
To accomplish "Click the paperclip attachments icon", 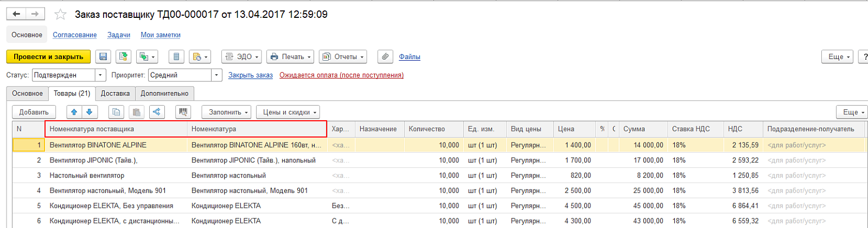I will 385,56.
